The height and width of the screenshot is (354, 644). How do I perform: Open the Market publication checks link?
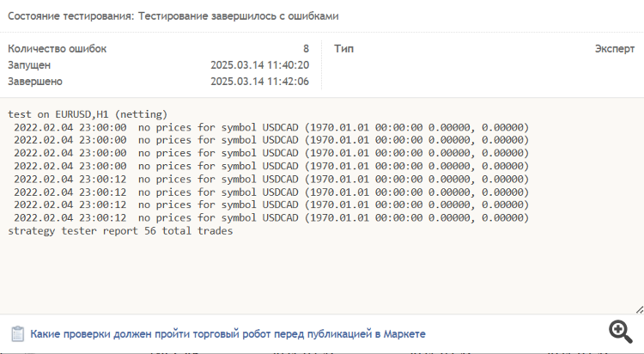228,333
